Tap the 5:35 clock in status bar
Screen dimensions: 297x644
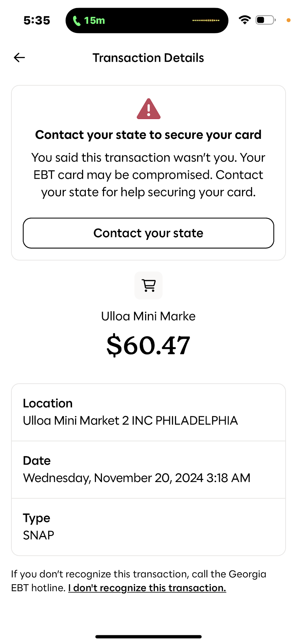[x=37, y=20]
